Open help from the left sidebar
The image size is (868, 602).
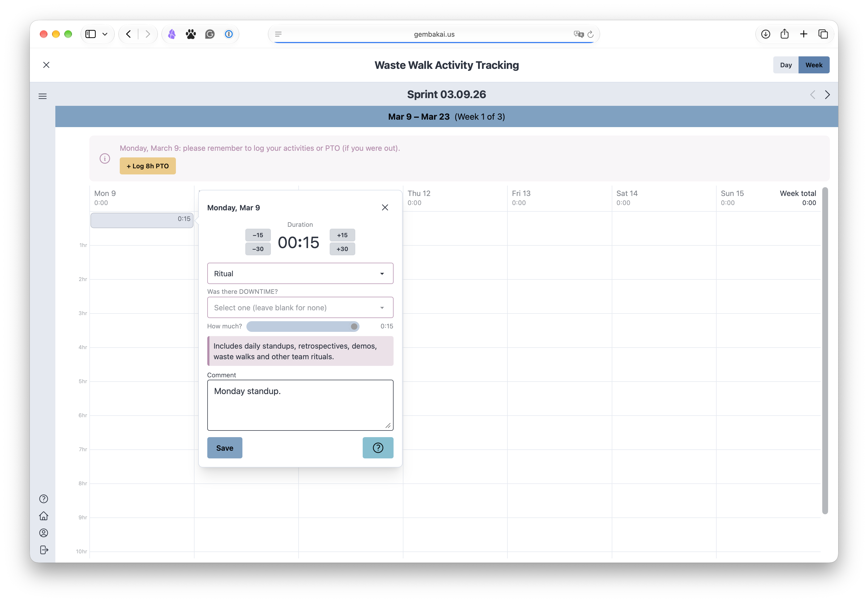(44, 499)
